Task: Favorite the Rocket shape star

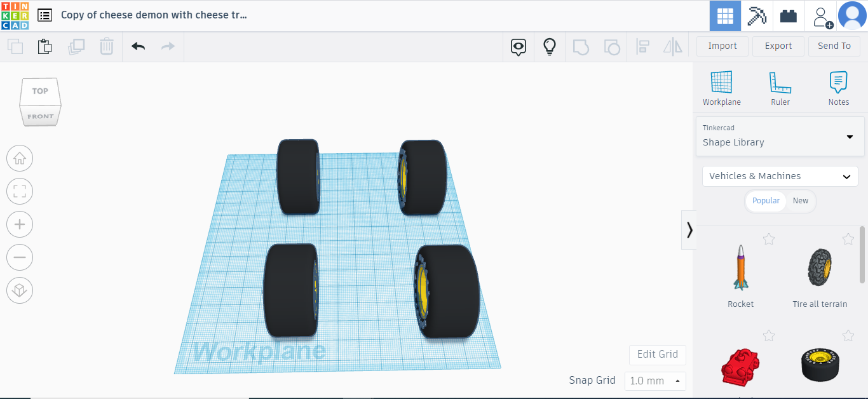Action: tap(769, 239)
